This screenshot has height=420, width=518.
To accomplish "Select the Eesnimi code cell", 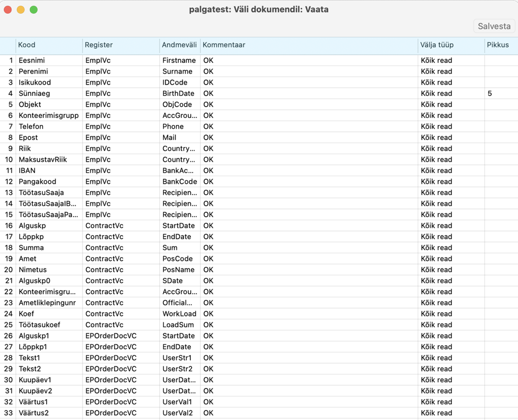I will pyautogui.click(x=49, y=61).
